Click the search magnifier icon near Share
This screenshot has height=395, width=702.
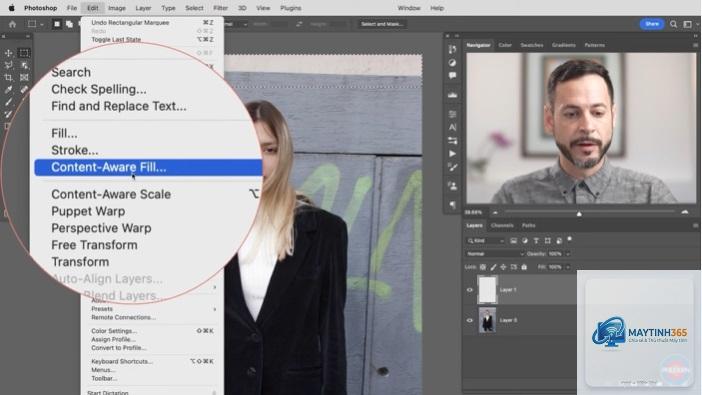tap(673, 24)
